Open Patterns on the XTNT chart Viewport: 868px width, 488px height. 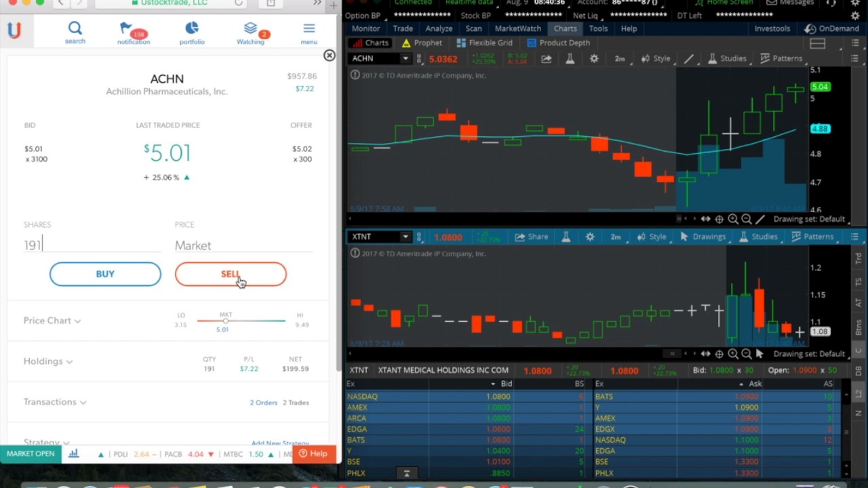tap(812, 237)
